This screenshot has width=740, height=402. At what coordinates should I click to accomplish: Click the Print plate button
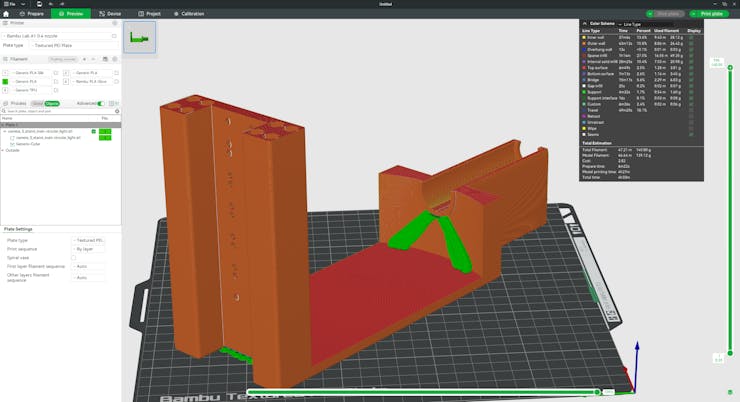(711, 14)
